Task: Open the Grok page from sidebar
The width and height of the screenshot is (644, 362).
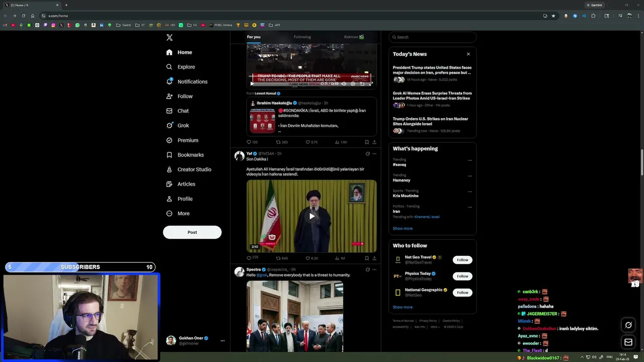Action: pyautogui.click(x=178, y=126)
